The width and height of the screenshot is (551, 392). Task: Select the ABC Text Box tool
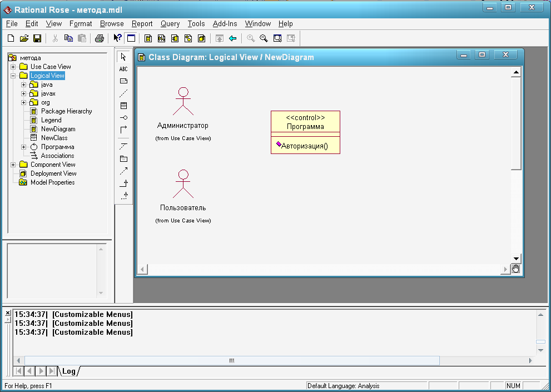[123, 69]
